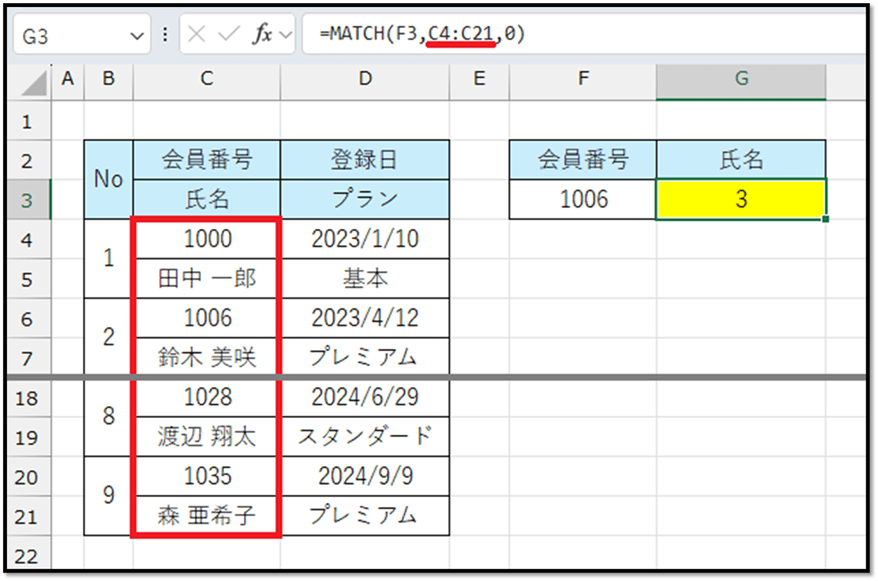The image size is (878, 581).
Task: Open Insert Function via the fx icon
Action: (x=262, y=35)
